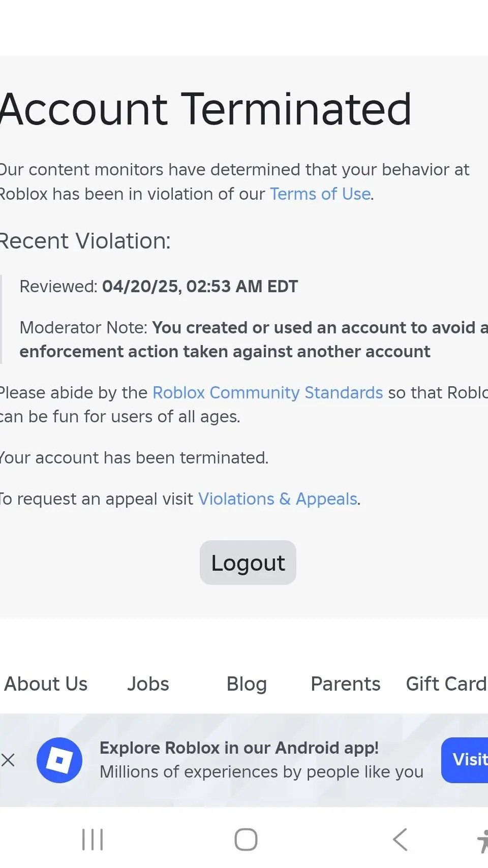Tap the Explore Roblox banner headline

(x=239, y=748)
